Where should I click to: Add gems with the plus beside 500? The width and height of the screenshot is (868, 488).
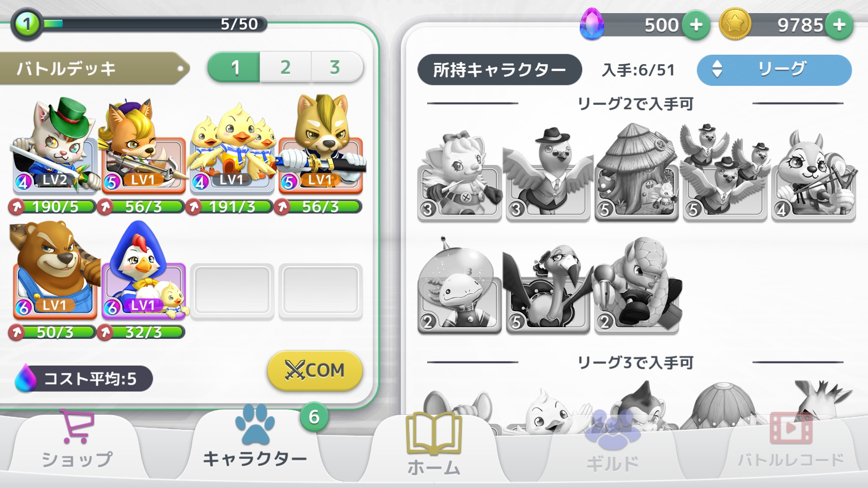696,25
